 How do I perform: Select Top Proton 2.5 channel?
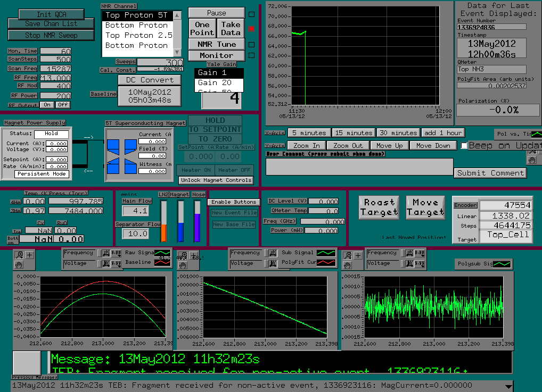[137, 35]
